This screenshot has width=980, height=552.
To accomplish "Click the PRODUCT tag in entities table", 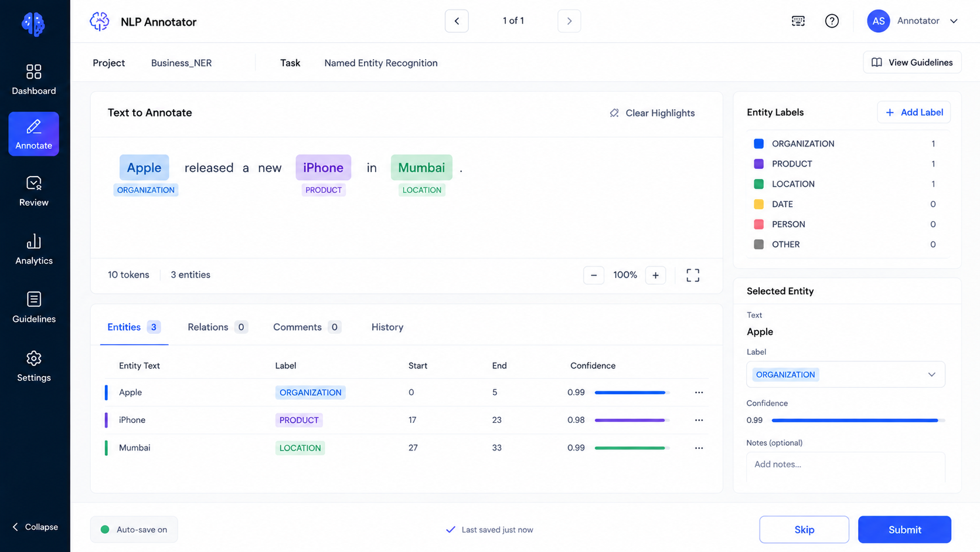I will point(299,420).
